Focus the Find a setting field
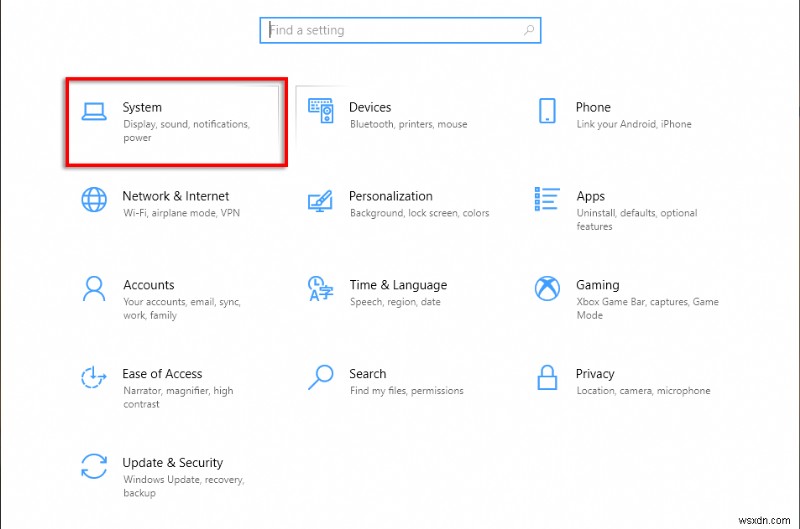The image size is (800, 529). (400, 30)
